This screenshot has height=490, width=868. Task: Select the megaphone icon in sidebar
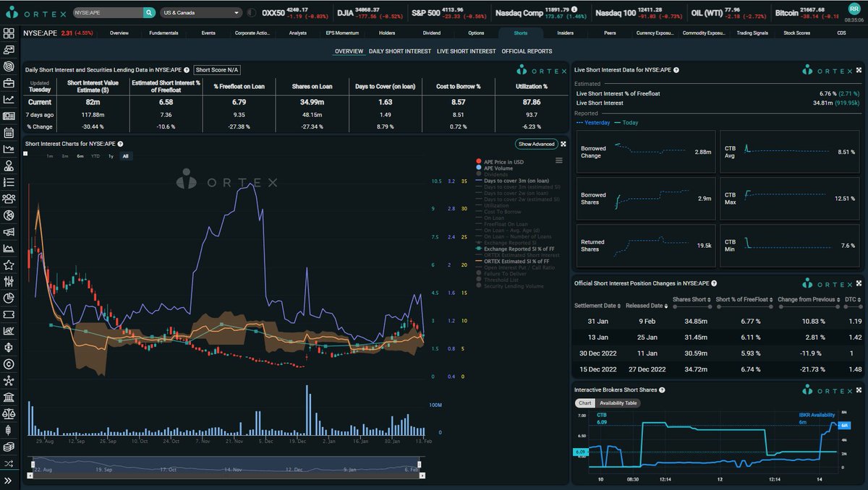(9, 232)
